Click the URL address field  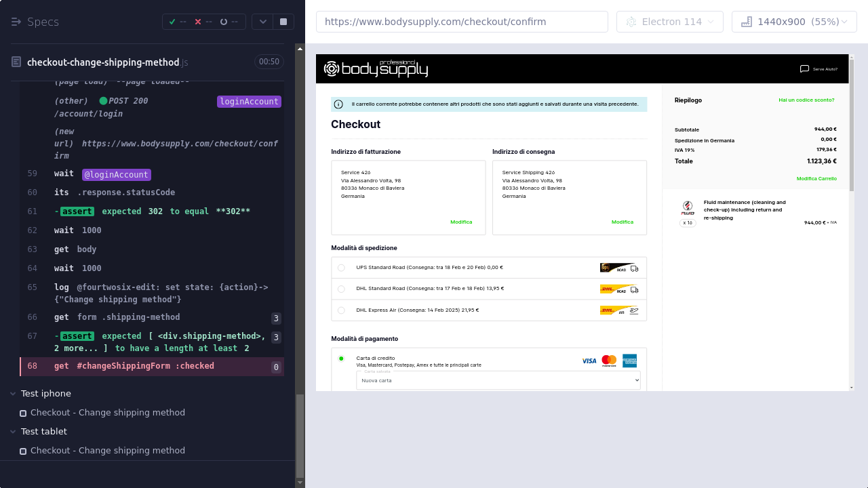[461, 22]
